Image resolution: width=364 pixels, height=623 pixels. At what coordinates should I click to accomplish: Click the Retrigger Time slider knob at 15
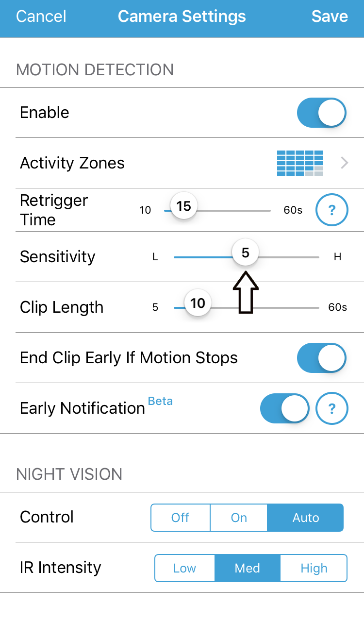pos(183,207)
